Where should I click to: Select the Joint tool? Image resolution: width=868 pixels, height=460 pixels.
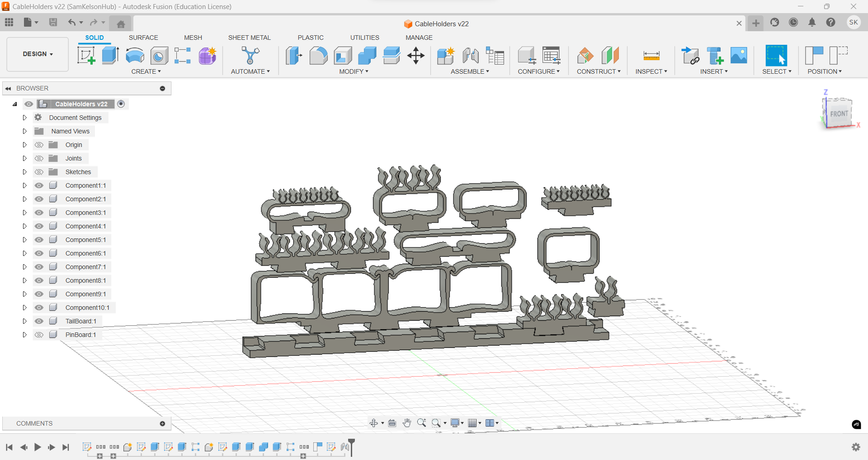471,56
